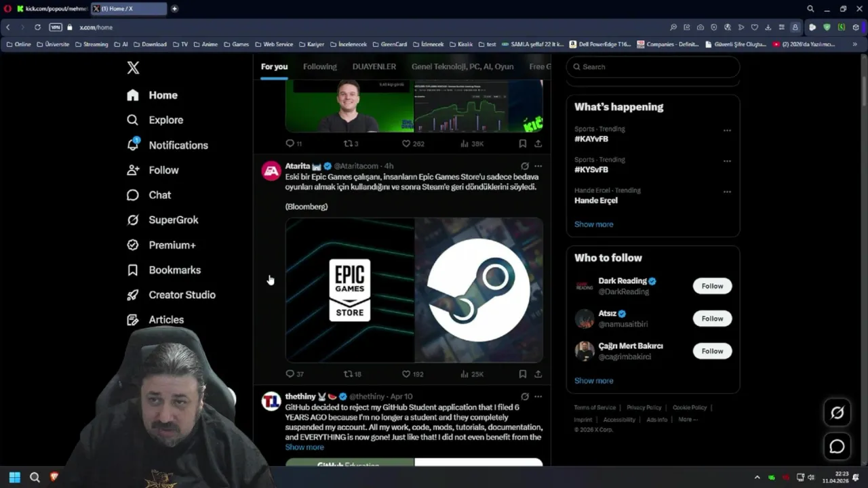Expand the footer More menu
The width and height of the screenshot is (868, 488).
click(x=688, y=420)
